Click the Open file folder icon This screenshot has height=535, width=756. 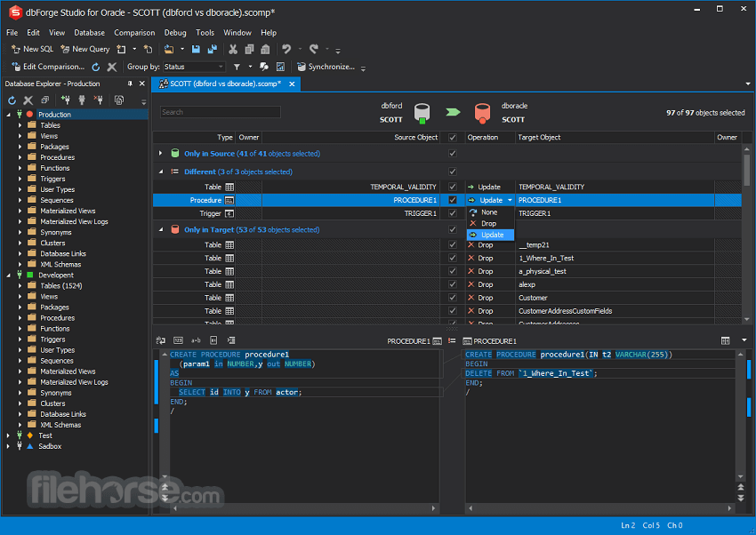pyautogui.click(x=169, y=49)
